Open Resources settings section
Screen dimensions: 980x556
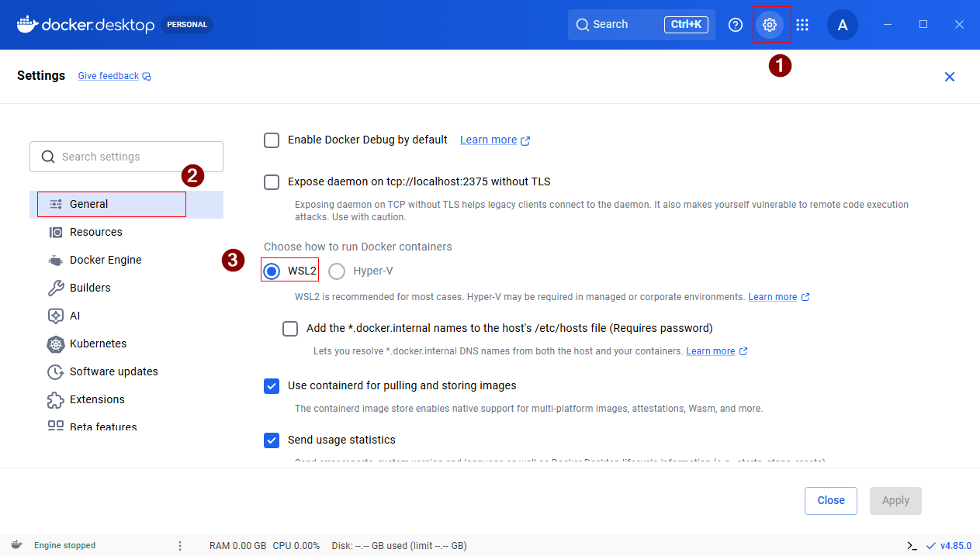pos(126,232)
